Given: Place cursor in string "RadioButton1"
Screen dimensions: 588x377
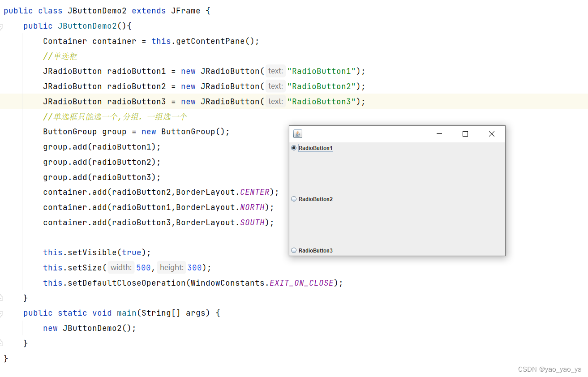Looking at the screenshot, I should (x=322, y=71).
